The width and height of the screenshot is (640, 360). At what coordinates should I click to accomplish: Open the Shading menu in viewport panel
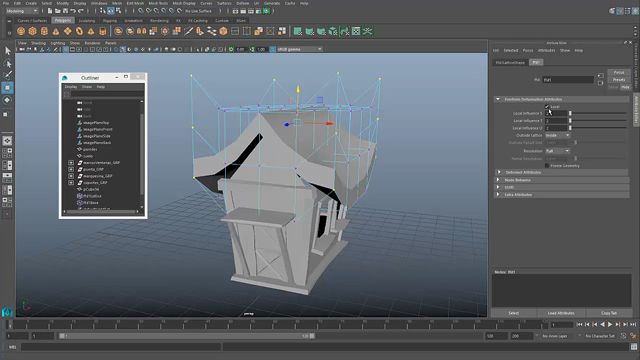(x=39, y=43)
